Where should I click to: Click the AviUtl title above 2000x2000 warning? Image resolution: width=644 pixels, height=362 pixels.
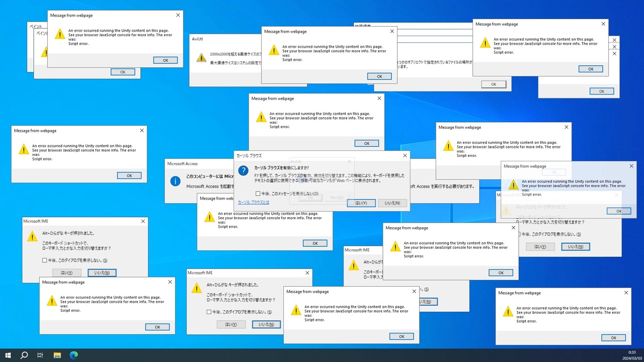coord(197,39)
